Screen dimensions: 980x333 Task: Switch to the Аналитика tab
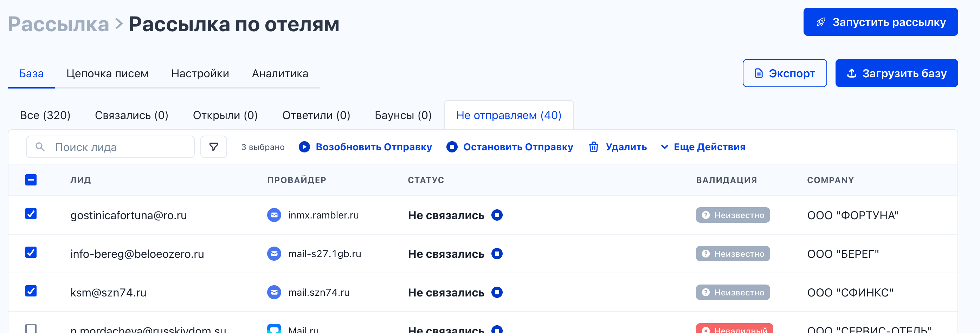coord(280,73)
